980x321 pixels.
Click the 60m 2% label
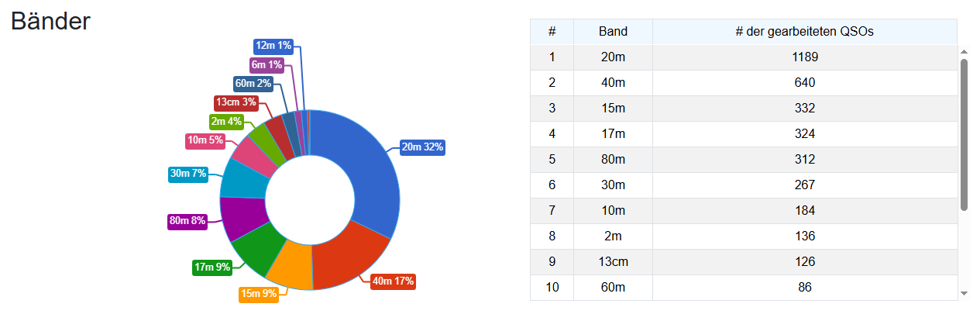coord(253,84)
